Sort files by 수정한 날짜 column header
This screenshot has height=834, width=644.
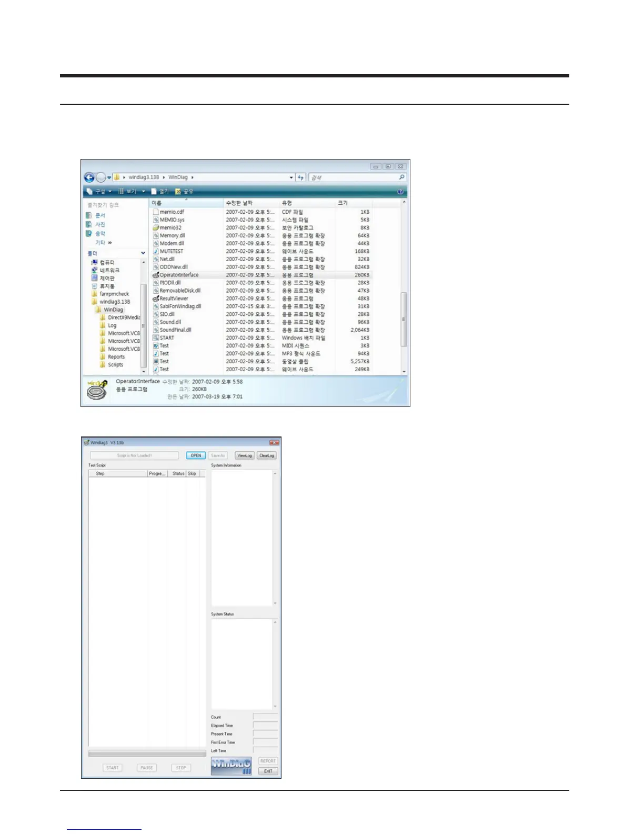251,203
